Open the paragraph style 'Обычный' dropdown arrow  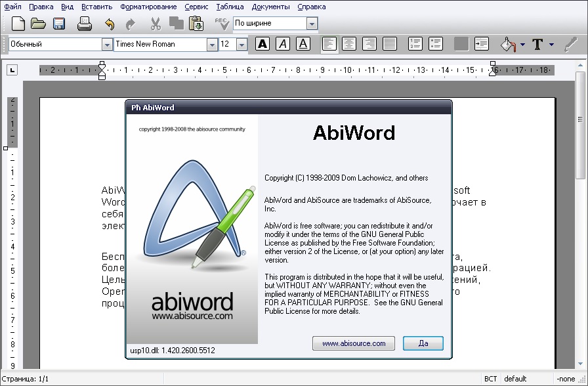[x=107, y=45]
